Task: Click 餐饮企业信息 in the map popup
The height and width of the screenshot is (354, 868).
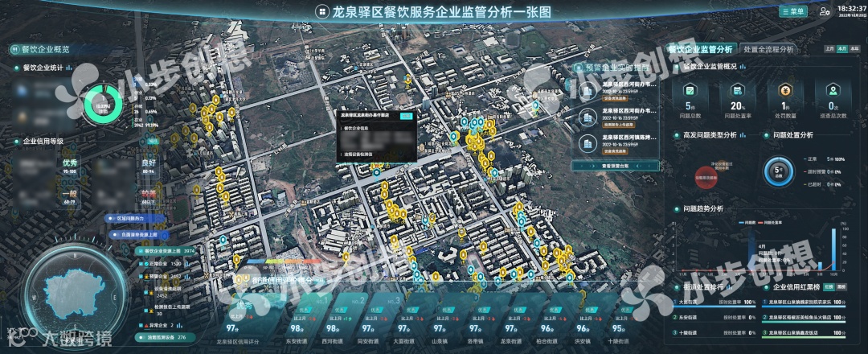Action: [358, 128]
